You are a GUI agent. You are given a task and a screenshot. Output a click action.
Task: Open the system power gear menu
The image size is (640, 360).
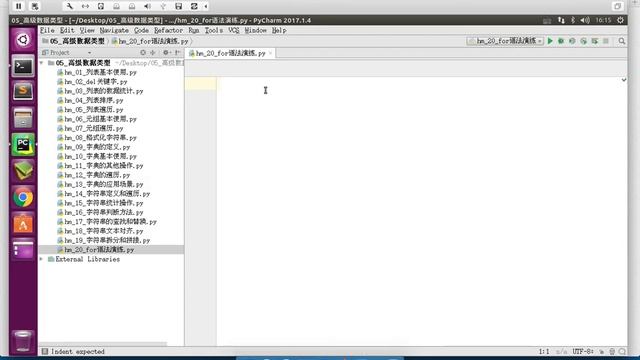pos(620,20)
